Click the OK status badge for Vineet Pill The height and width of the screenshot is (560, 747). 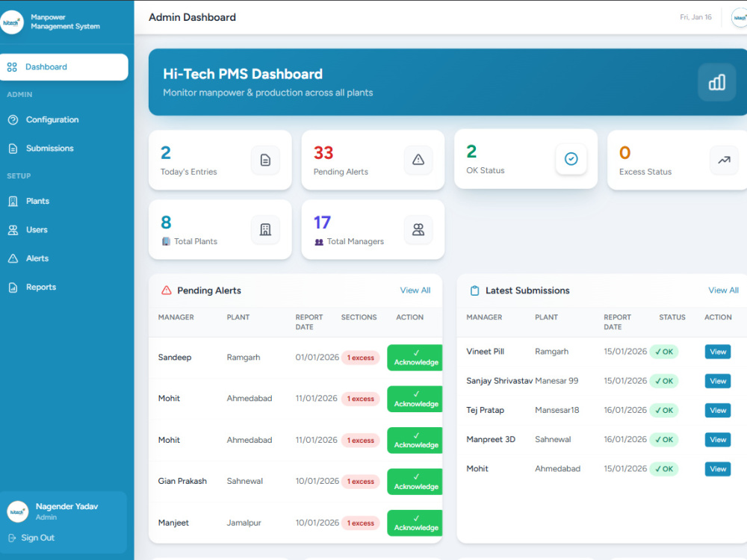click(x=663, y=352)
